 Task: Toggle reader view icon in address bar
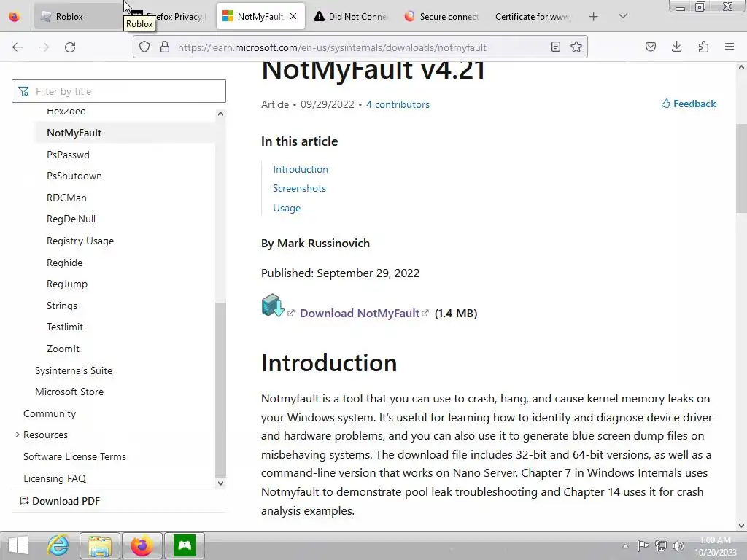pos(555,47)
